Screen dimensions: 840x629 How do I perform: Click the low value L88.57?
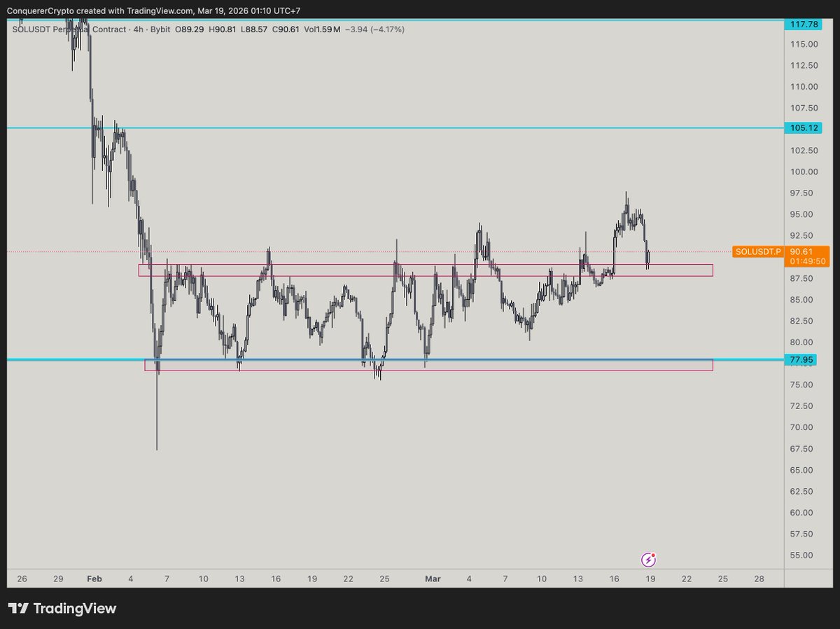point(251,29)
